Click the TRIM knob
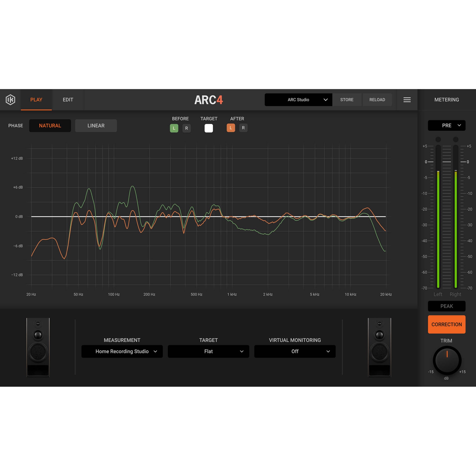 447,360
